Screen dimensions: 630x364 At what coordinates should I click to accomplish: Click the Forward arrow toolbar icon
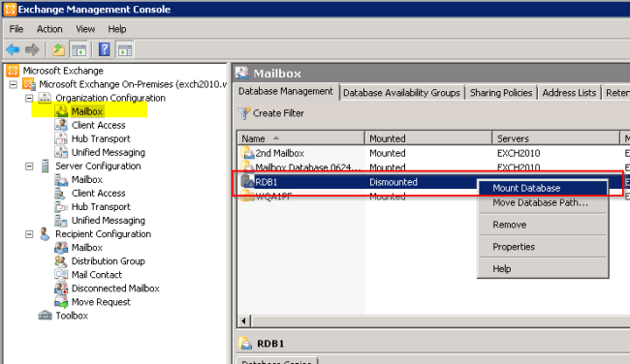32,49
